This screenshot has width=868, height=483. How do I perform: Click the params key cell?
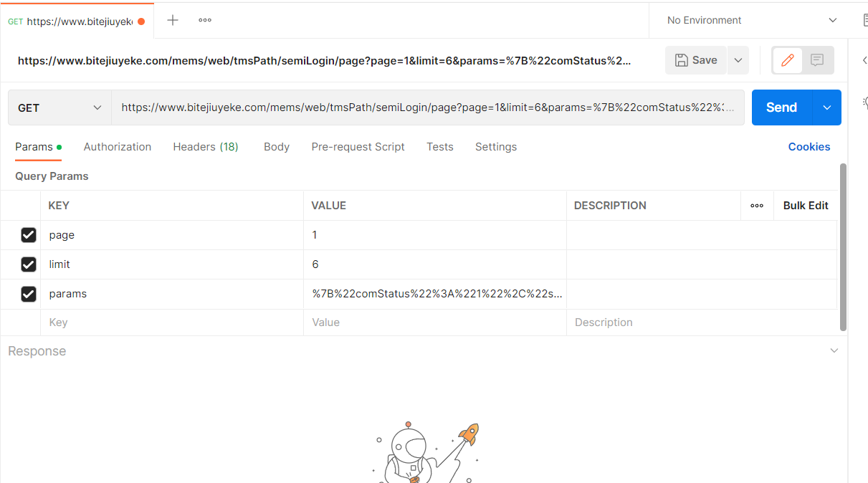coord(172,294)
